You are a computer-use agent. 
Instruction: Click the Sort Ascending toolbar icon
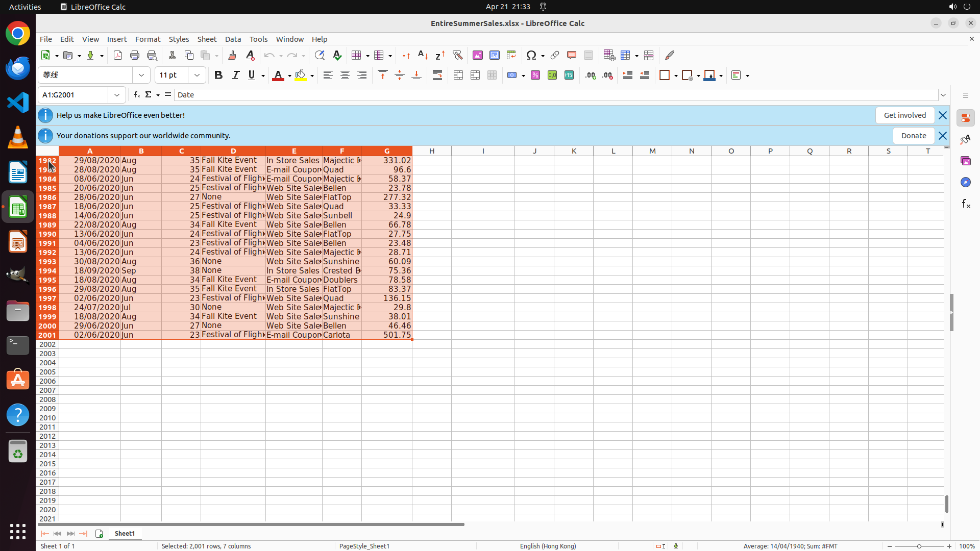[x=423, y=55]
